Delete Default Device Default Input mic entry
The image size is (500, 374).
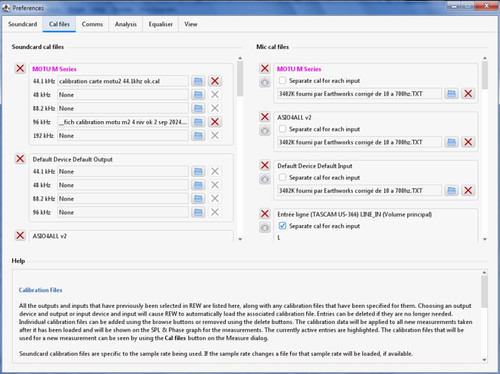pyautogui.click(x=265, y=165)
